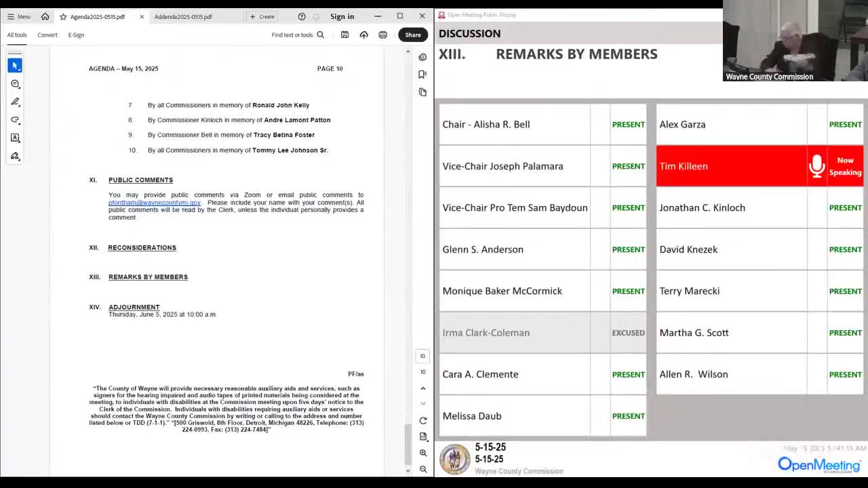Viewport: 868px width, 488px height.
Task: Select the Fill and sign pen tool
Action: [x=15, y=156]
